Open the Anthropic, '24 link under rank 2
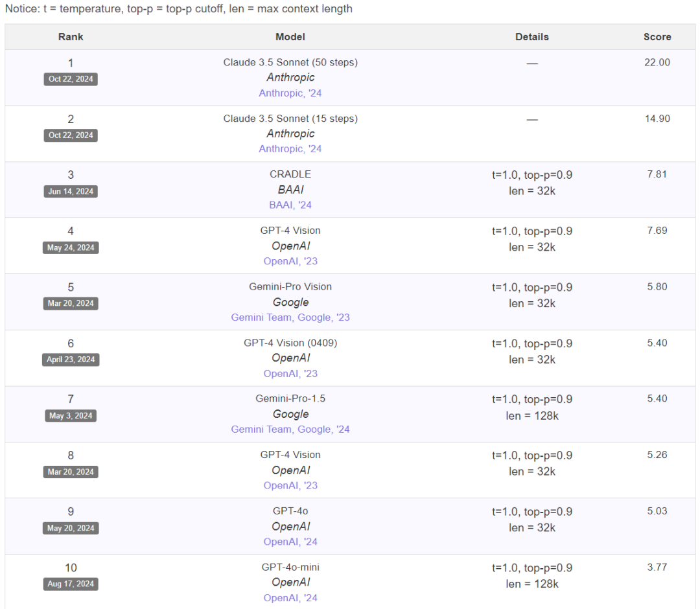Screen dimensions: 700x609 (290, 148)
